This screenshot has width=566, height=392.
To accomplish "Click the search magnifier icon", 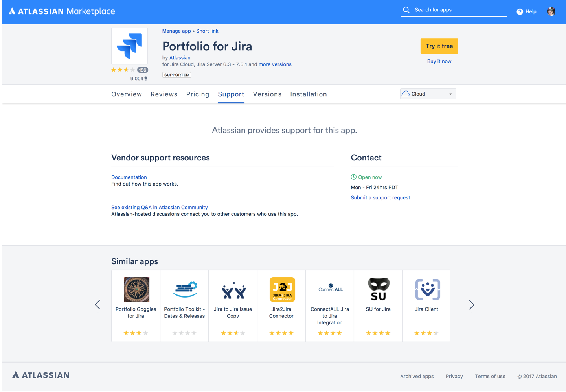I will [406, 10].
